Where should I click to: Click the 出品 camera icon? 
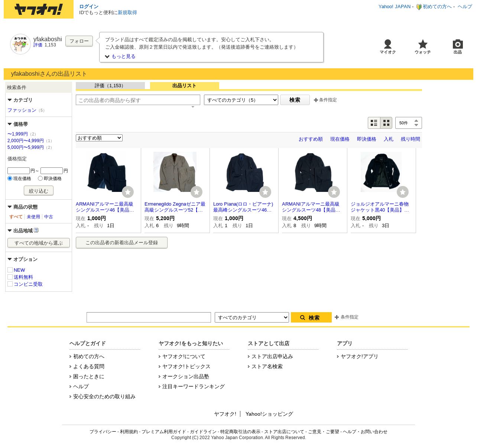click(458, 44)
